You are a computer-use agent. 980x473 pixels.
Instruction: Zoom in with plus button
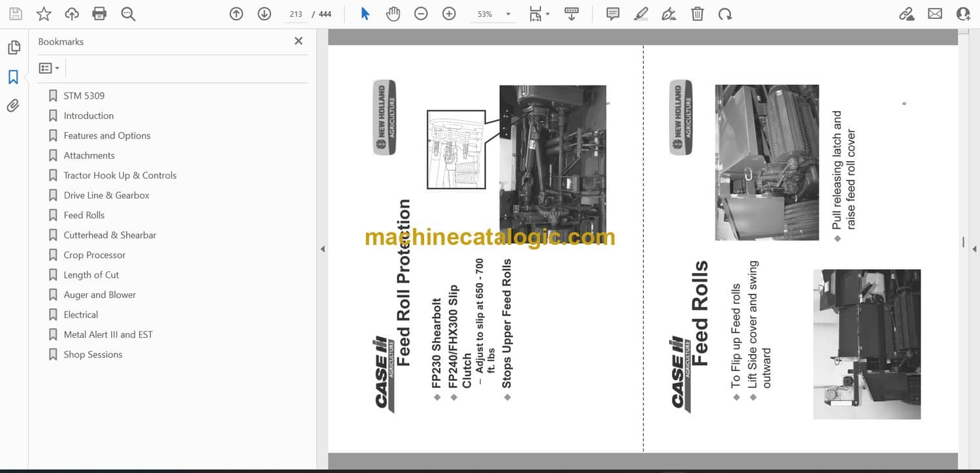click(449, 14)
